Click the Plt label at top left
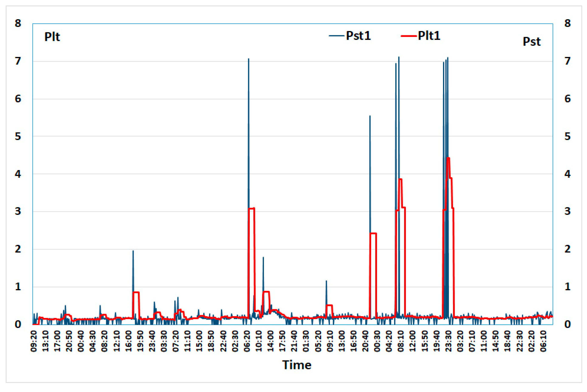This screenshot has width=587, height=392. click(52, 37)
